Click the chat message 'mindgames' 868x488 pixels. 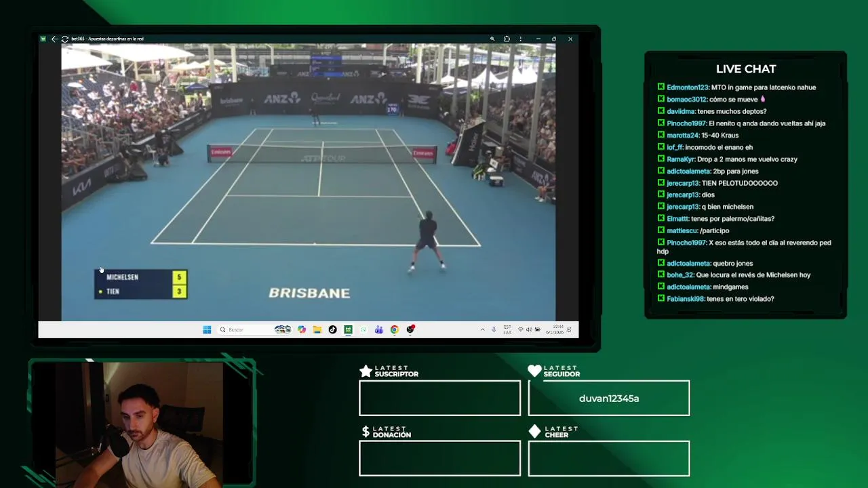tap(732, 287)
